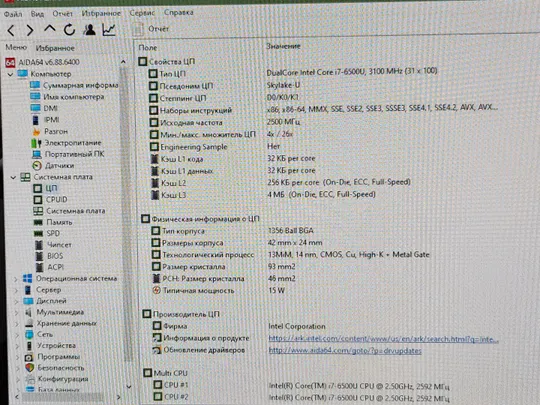Select the Конфигурация tree item
The width and height of the screenshot is (540, 405).
click(x=57, y=379)
